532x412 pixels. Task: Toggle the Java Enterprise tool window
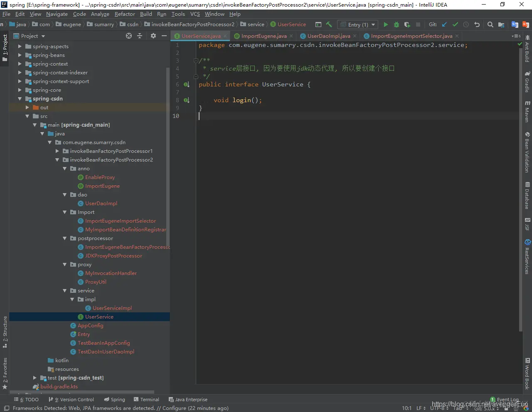(x=188, y=400)
